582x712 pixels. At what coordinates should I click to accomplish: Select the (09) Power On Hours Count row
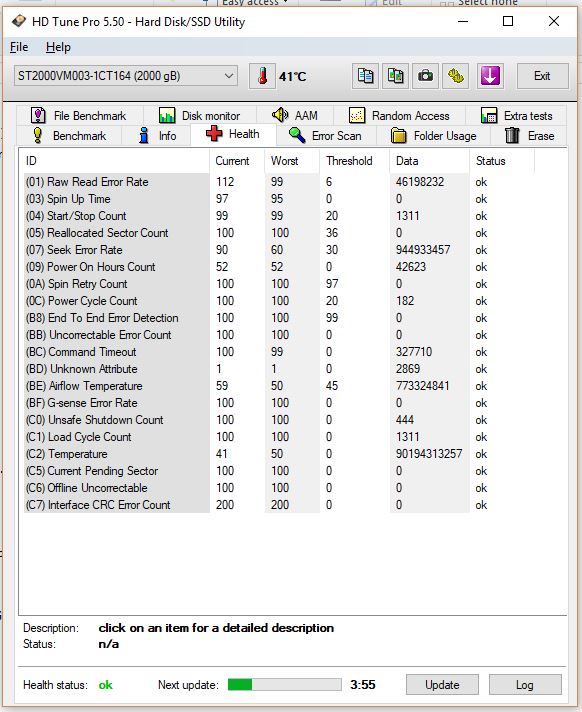tap(279, 267)
